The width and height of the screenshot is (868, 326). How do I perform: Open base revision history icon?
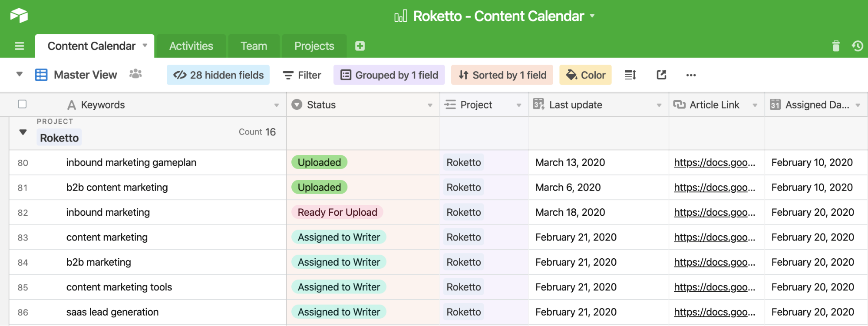pos(857,46)
